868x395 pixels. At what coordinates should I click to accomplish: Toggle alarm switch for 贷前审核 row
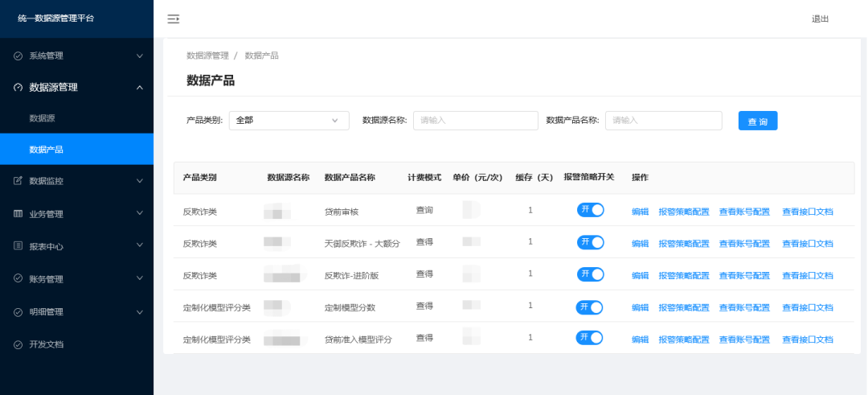click(x=590, y=210)
